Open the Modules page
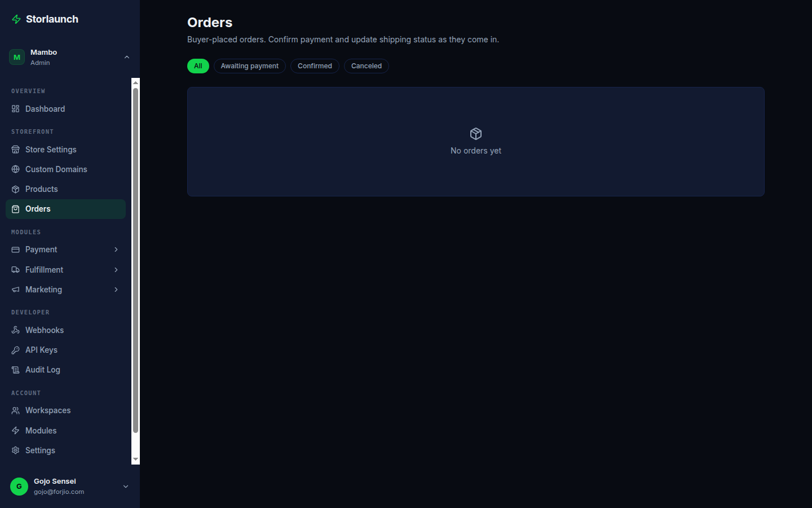The image size is (812, 508). pyautogui.click(x=65, y=431)
